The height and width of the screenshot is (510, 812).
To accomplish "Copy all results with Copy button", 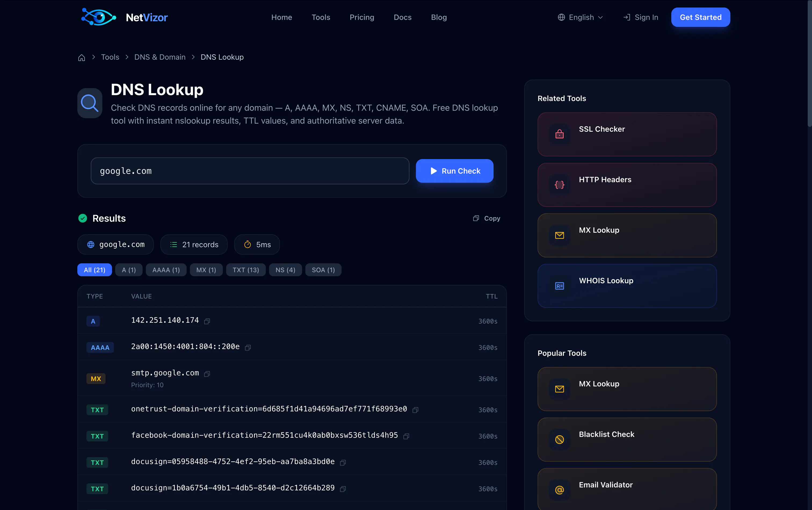I will point(486,218).
